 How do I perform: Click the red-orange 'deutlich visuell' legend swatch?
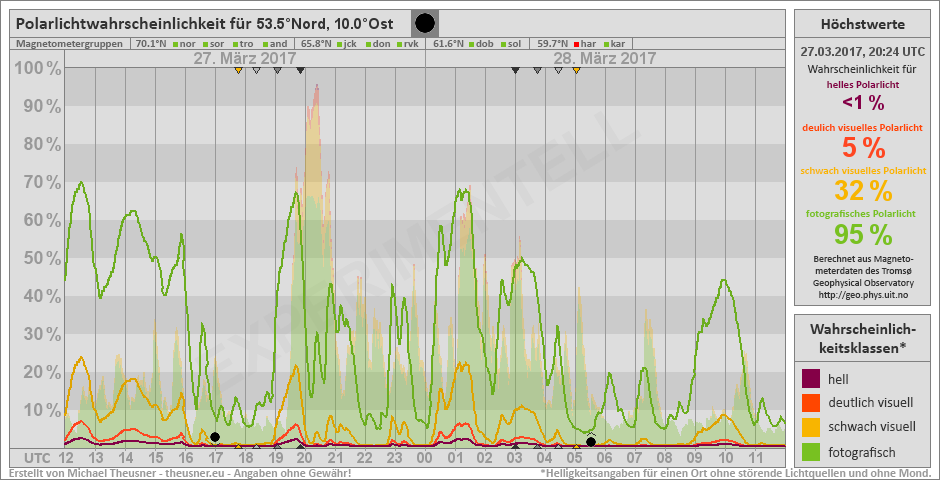[x=813, y=403]
